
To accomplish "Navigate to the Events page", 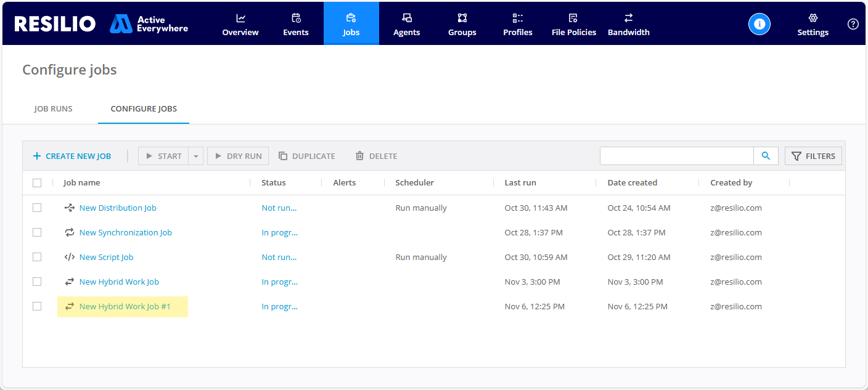I will coord(295,24).
